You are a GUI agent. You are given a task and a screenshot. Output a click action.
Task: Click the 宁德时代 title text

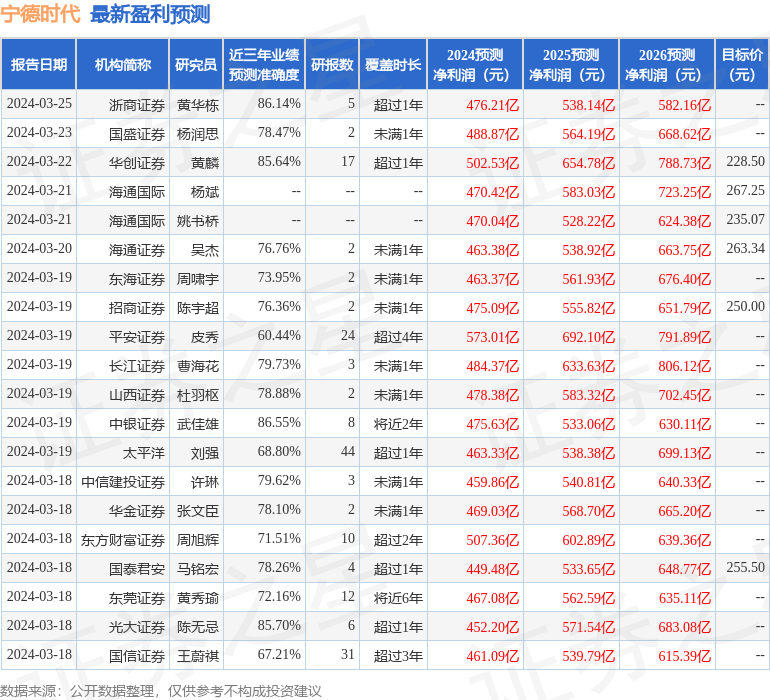[x=40, y=14]
